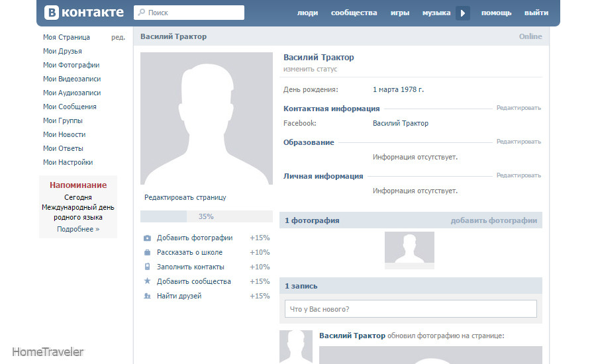Click Подробнее » in the reminder box
Viewport: 596px width, 364px height.
(x=78, y=229)
